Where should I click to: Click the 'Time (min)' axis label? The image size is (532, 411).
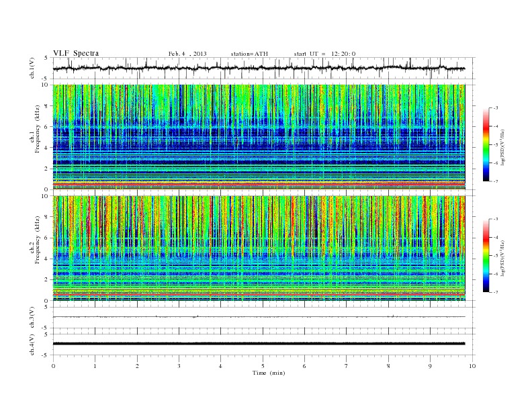click(x=269, y=373)
